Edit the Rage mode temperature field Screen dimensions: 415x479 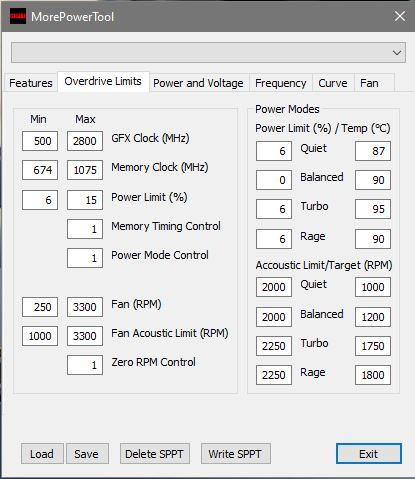point(373,239)
